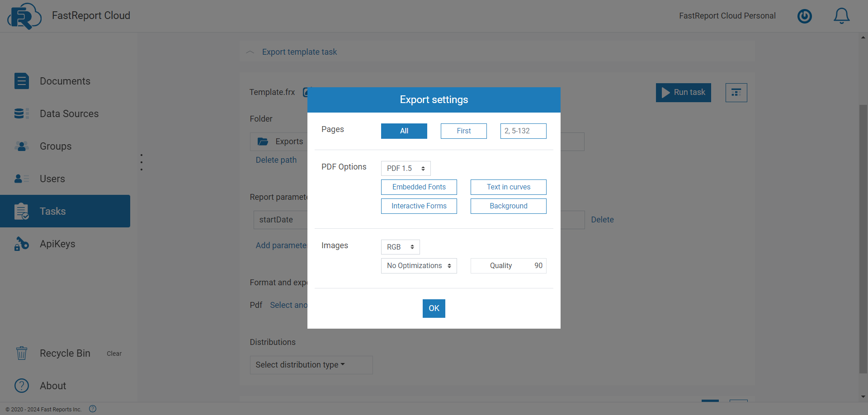Screen dimensions: 868x415
Task: Enable the Interactive Forms export option
Action: 419,206
